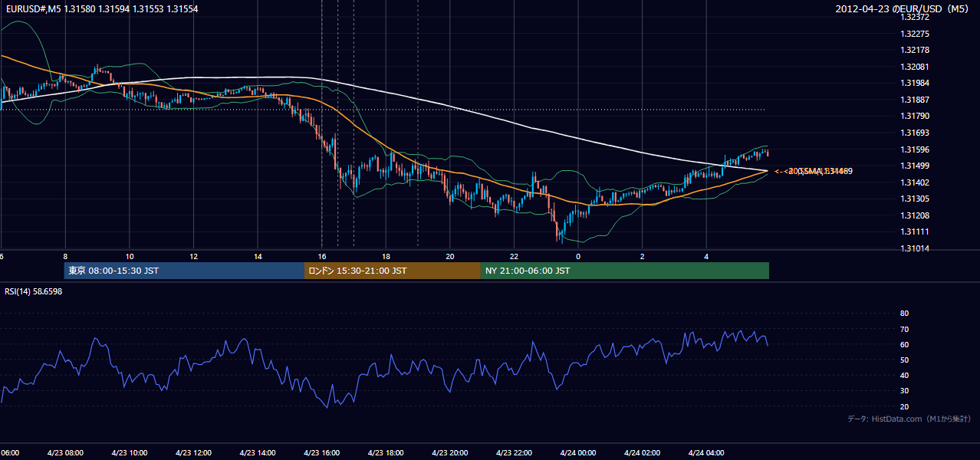Click the bottom time label 4/23 12:00
The height and width of the screenshot is (460, 980).
[x=193, y=453]
